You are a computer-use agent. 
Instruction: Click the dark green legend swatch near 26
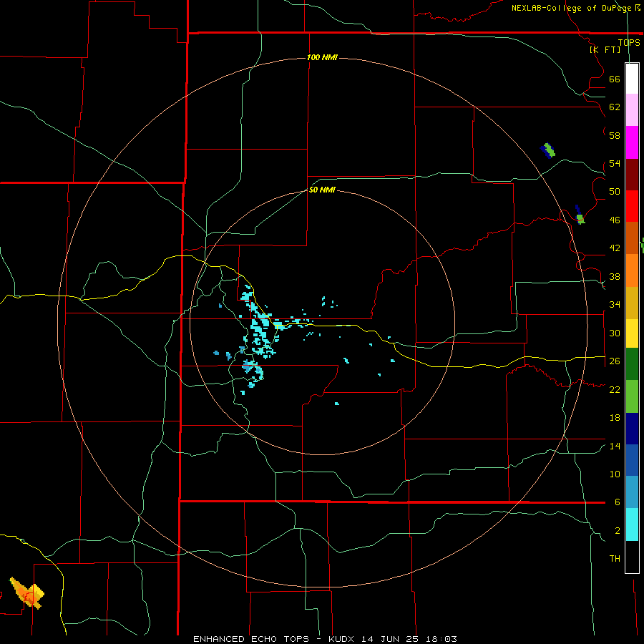click(632, 364)
